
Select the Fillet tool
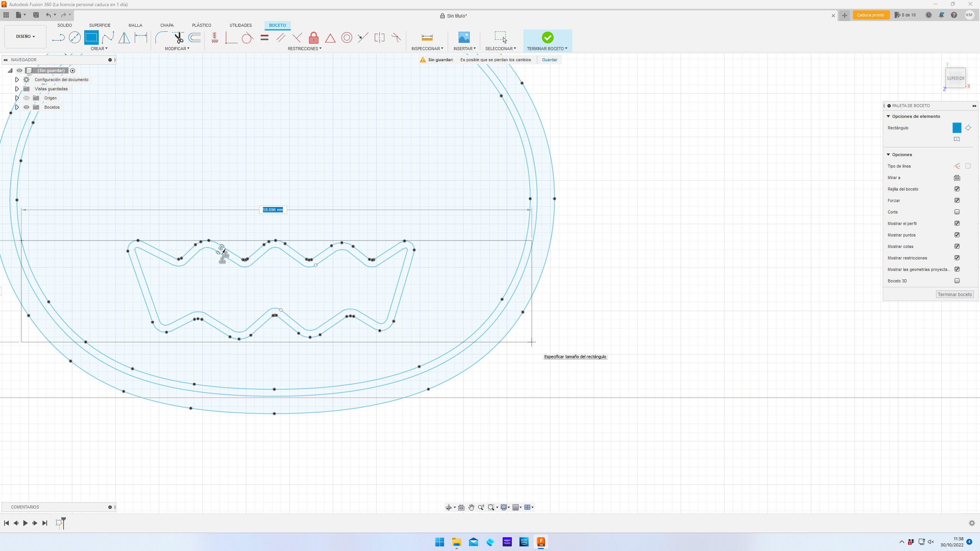point(161,37)
